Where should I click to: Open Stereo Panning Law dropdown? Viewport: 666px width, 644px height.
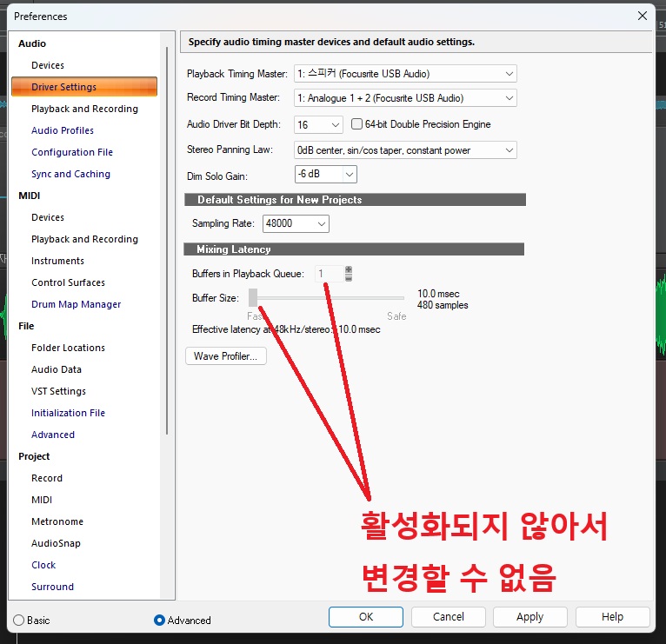click(405, 150)
